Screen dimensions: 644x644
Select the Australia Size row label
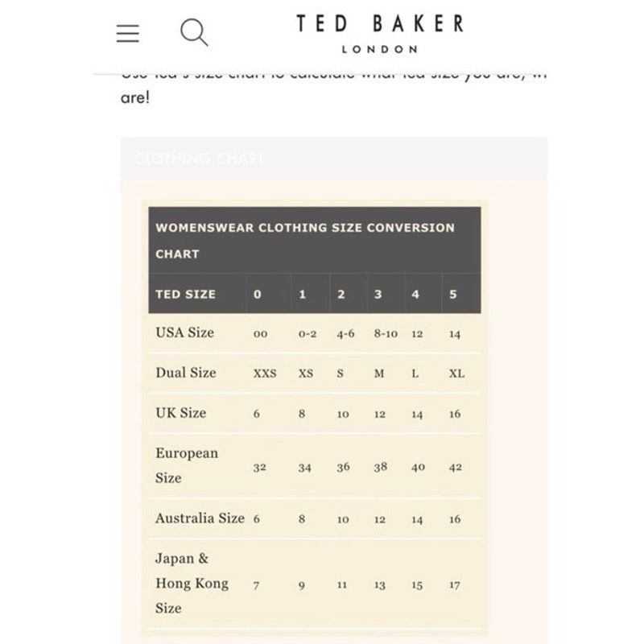point(200,518)
